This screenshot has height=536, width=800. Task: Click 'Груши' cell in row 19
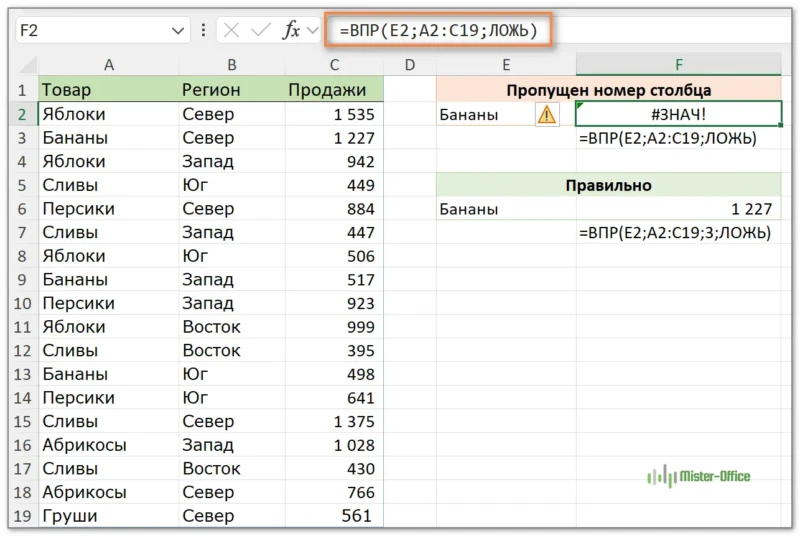tap(108, 516)
